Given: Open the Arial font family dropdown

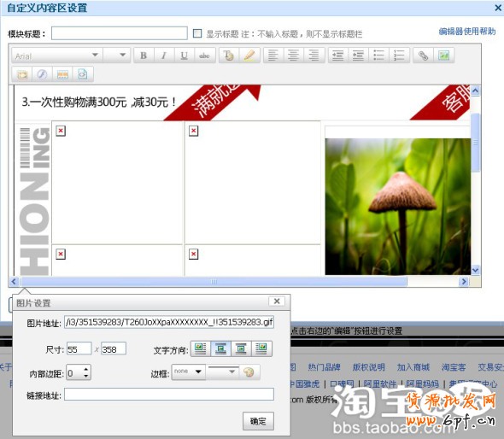Looking at the screenshot, I should point(57,56).
